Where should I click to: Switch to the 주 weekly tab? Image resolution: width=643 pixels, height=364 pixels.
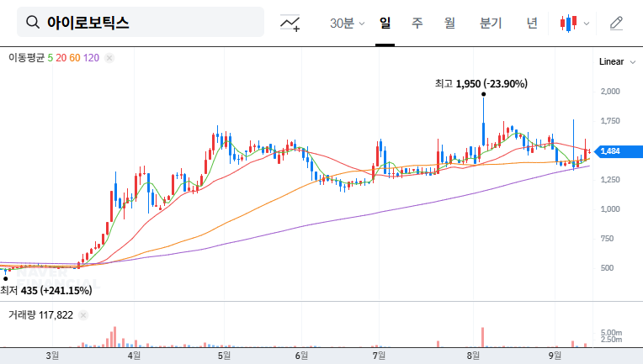coord(417,23)
